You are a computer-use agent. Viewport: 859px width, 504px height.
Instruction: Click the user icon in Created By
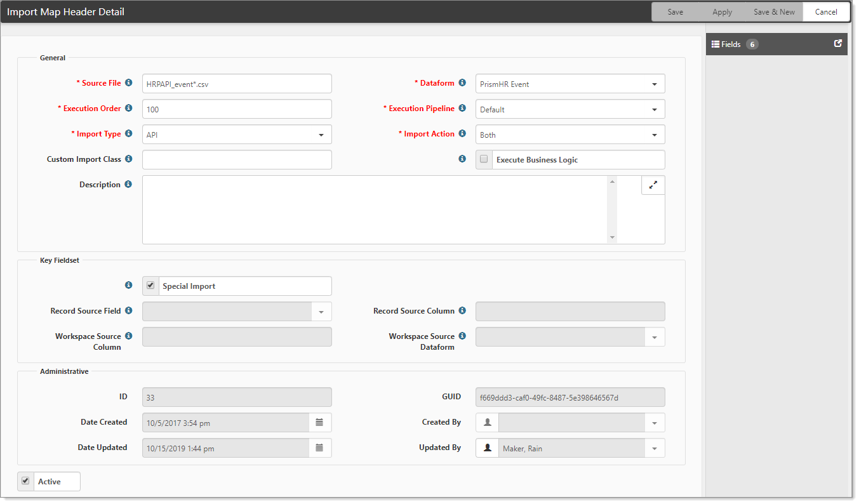click(x=488, y=422)
